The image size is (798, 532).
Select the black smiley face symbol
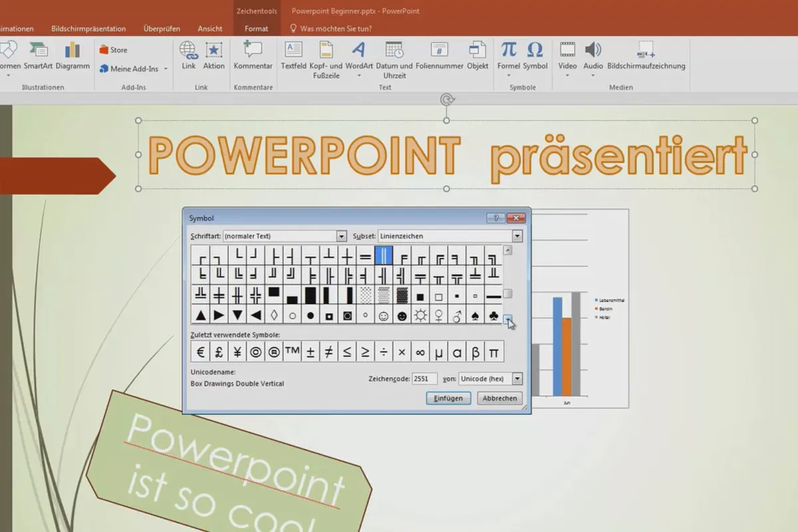402,316
